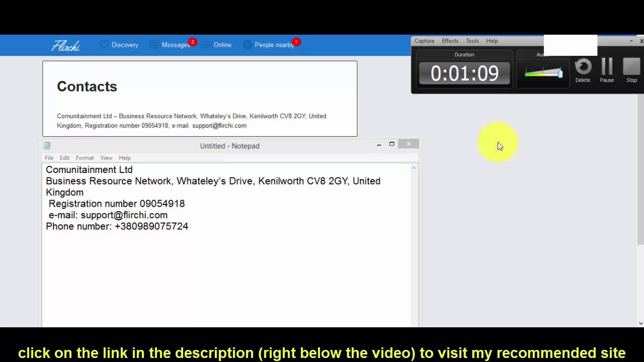This screenshot has width=644, height=362.
Task: Click the Business Resource Network address line
Action: [x=213, y=181]
